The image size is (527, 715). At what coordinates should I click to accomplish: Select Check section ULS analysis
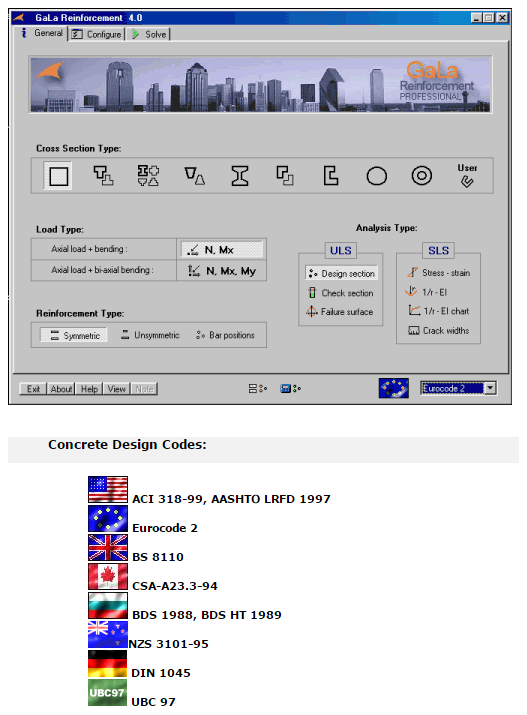pos(341,293)
